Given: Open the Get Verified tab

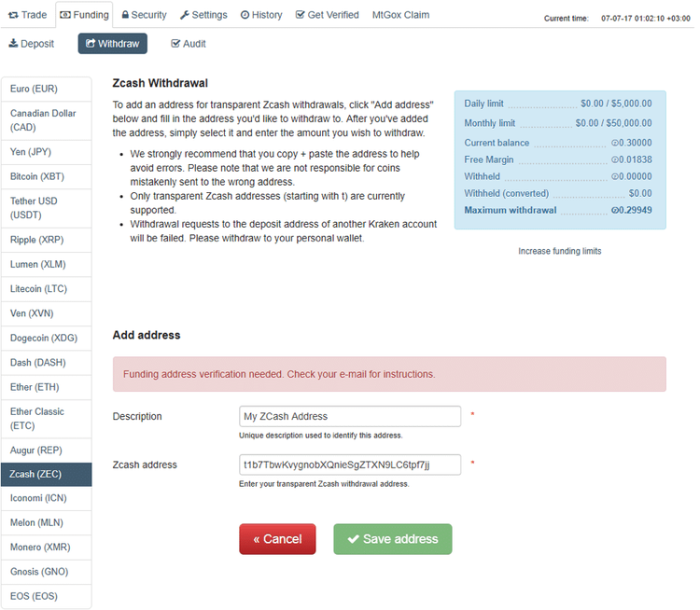Looking at the screenshot, I should (x=327, y=15).
